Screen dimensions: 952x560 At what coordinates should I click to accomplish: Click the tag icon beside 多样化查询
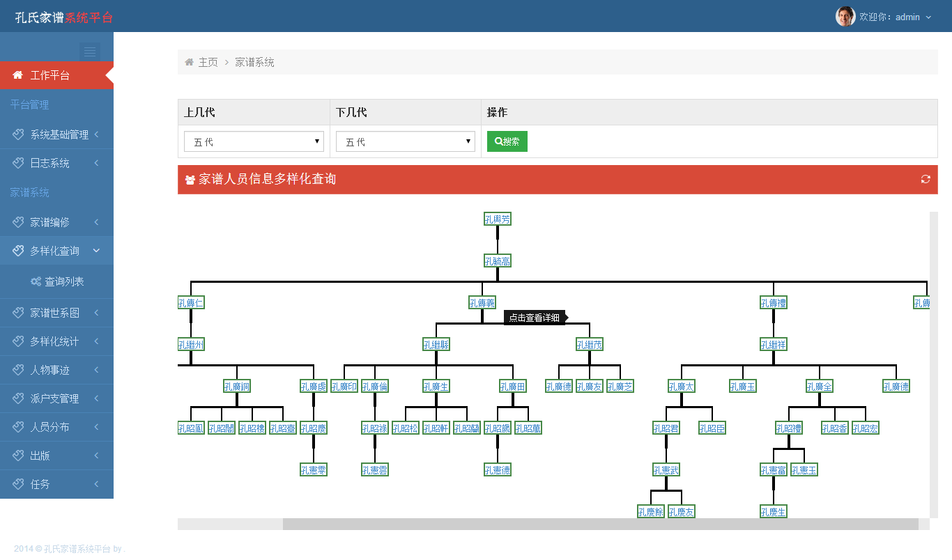pos(19,251)
